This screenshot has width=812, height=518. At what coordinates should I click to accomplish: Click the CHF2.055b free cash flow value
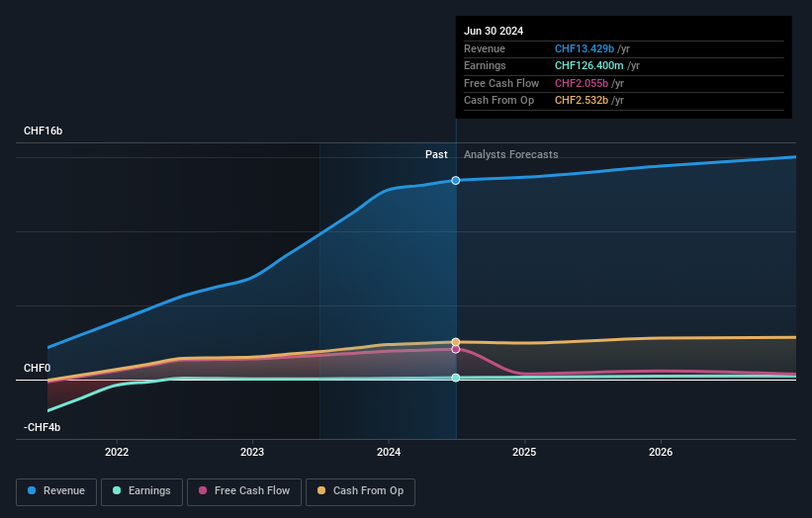pos(581,83)
